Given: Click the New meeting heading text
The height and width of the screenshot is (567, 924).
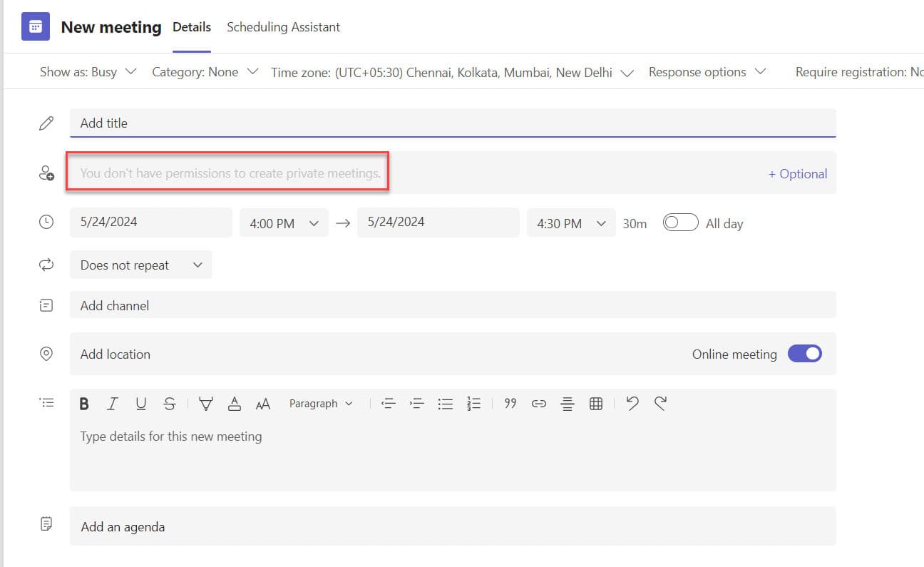Looking at the screenshot, I should pyautogui.click(x=111, y=27).
